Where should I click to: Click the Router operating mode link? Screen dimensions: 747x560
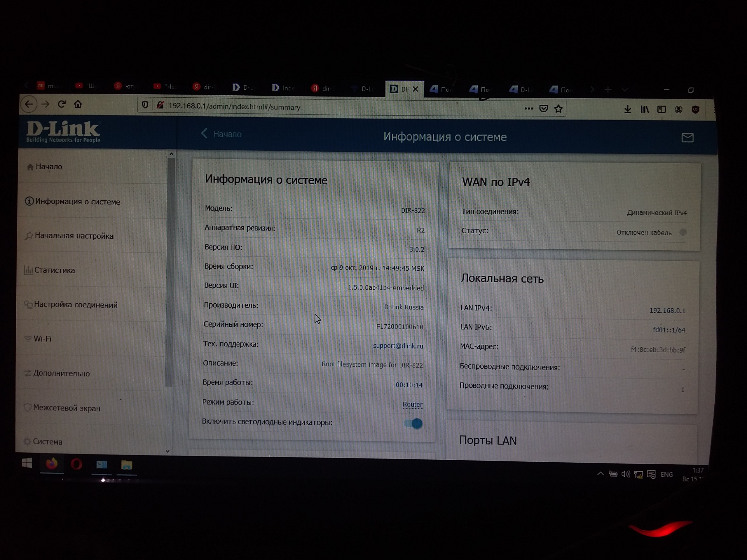[x=412, y=404]
